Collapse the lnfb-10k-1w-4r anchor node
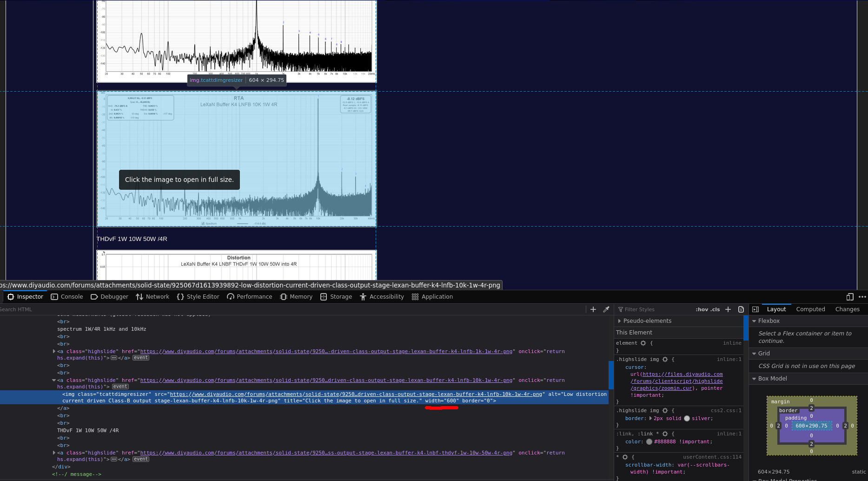Image resolution: width=868 pixels, height=481 pixels. (54, 380)
